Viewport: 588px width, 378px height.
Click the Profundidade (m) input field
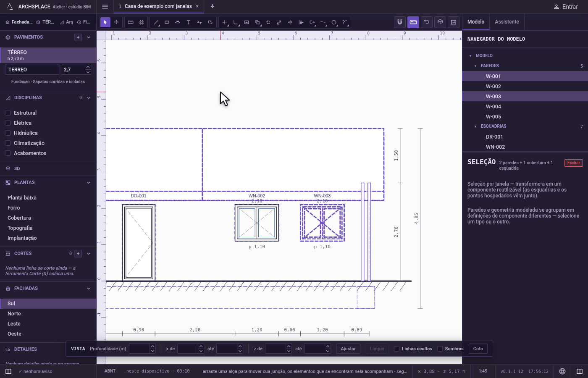click(139, 349)
